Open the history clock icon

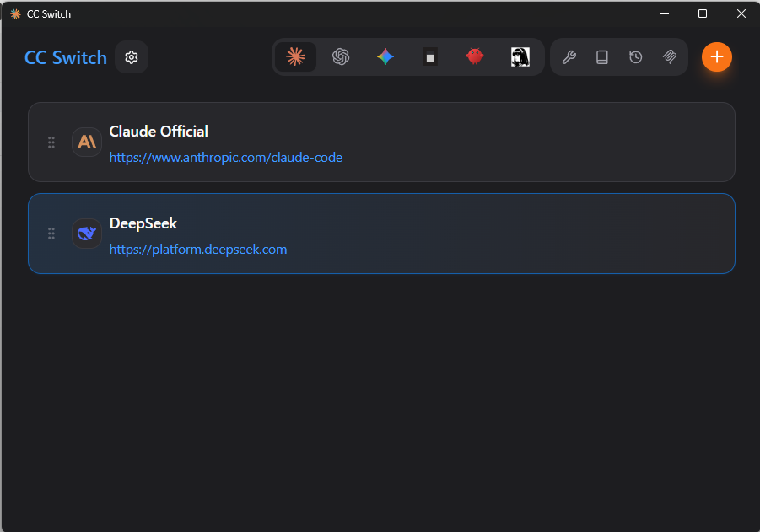click(x=635, y=57)
